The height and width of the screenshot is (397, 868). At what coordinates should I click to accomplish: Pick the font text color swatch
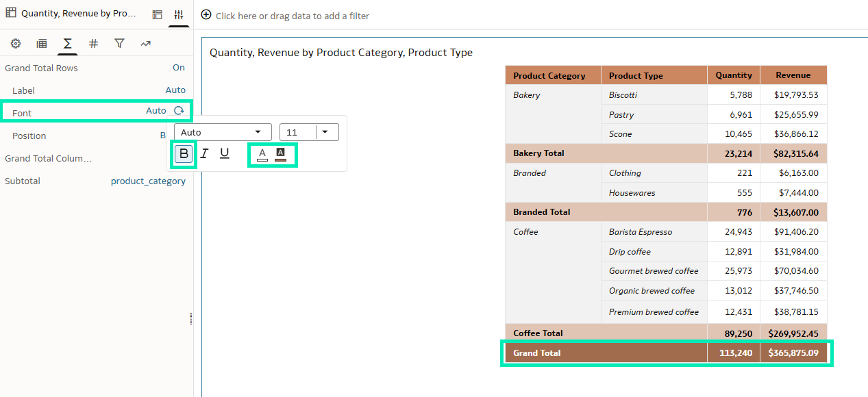262,154
